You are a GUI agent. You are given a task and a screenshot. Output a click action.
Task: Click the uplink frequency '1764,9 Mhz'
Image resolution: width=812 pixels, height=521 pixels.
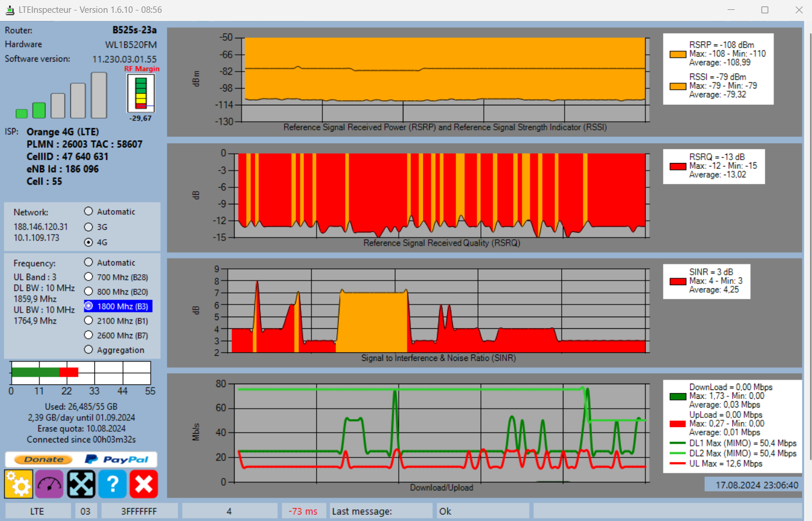[x=35, y=321]
